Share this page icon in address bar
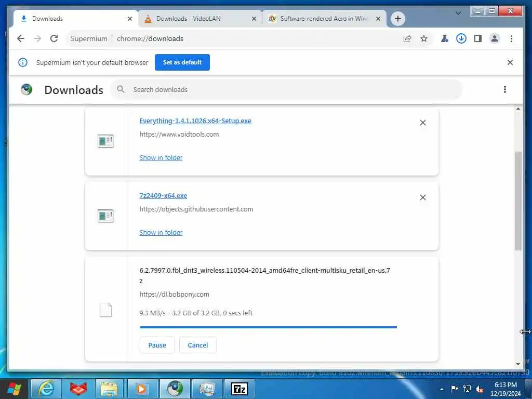Image resolution: width=532 pixels, height=399 pixels. [407, 38]
